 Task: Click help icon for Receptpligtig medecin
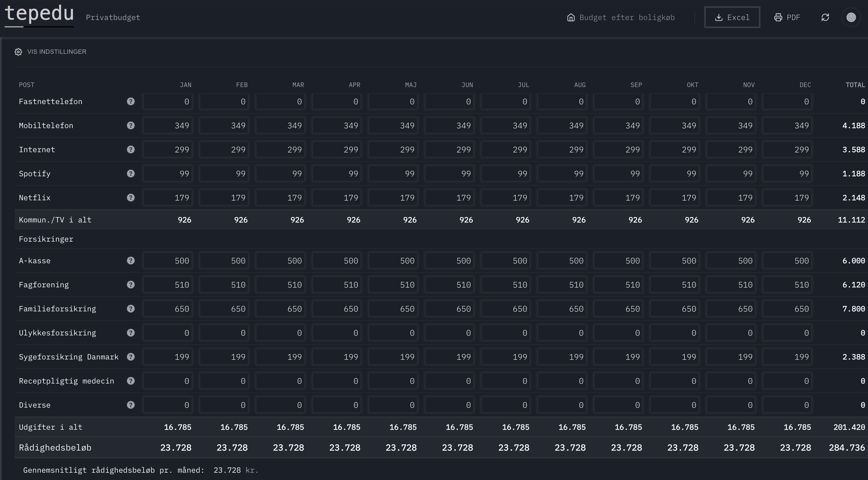point(131,381)
